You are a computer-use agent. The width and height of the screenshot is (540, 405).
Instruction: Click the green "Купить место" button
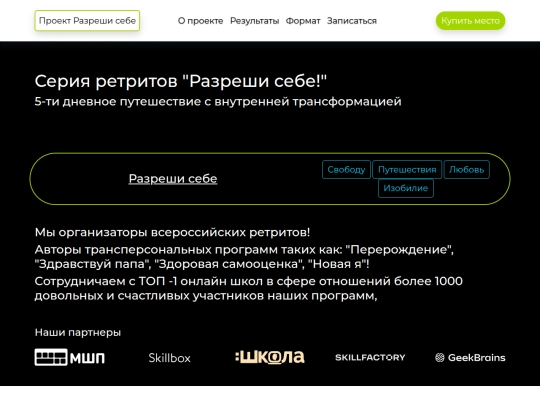pos(470,21)
